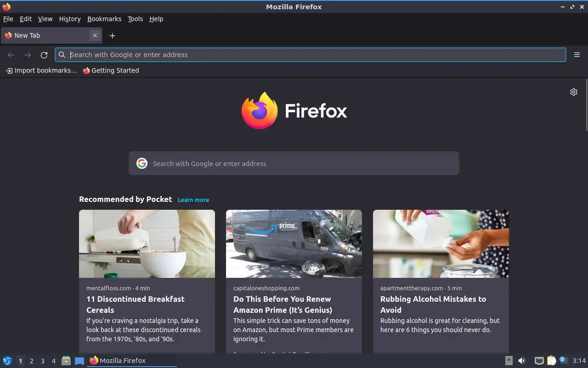Open a new tab with plus button
Viewport: 588px width, 368px height.
(x=112, y=35)
